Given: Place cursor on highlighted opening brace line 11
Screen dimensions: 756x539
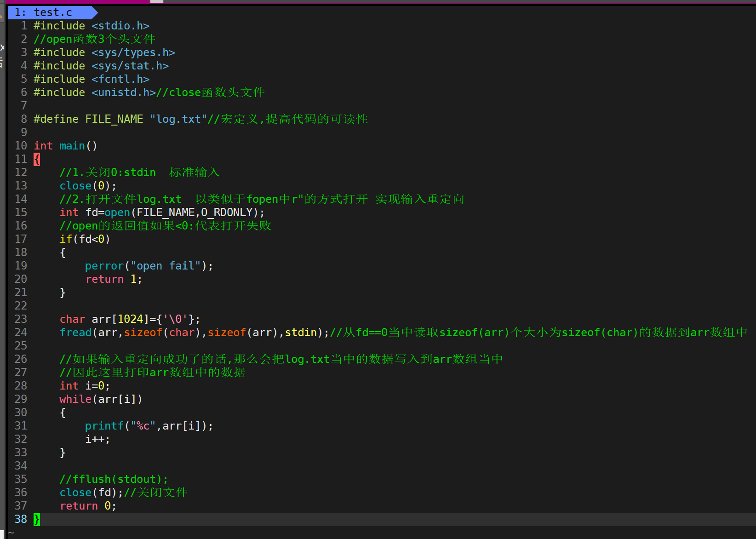Looking at the screenshot, I should pyautogui.click(x=37, y=159).
